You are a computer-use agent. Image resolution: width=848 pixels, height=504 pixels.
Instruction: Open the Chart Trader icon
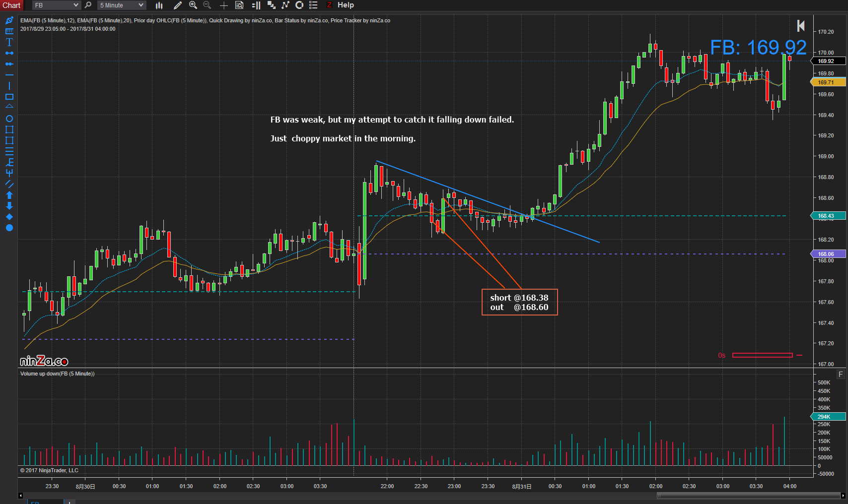pos(256,5)
